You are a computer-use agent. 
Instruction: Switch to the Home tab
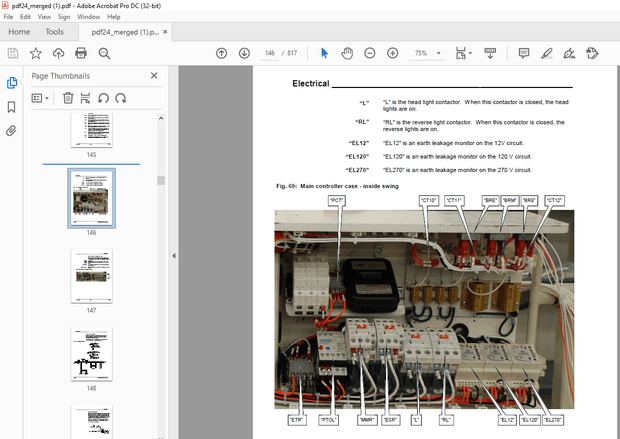[19, 32]
